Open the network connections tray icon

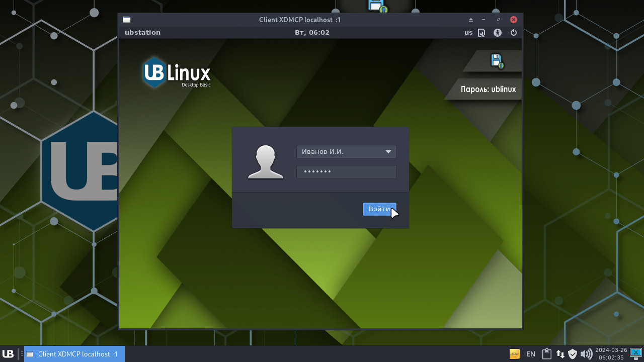(560, 354)
